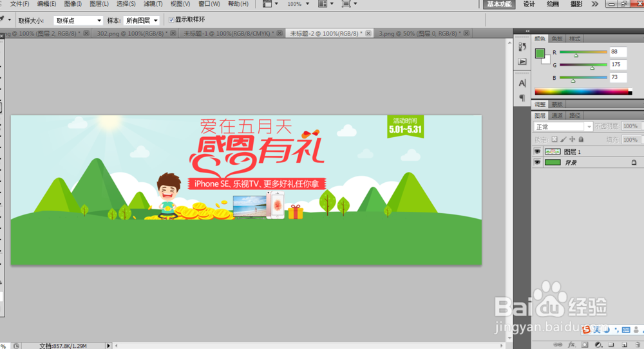The image size is (644, 349).
Task: Open the History panel icon in the dock
Action: click(522, 47)
